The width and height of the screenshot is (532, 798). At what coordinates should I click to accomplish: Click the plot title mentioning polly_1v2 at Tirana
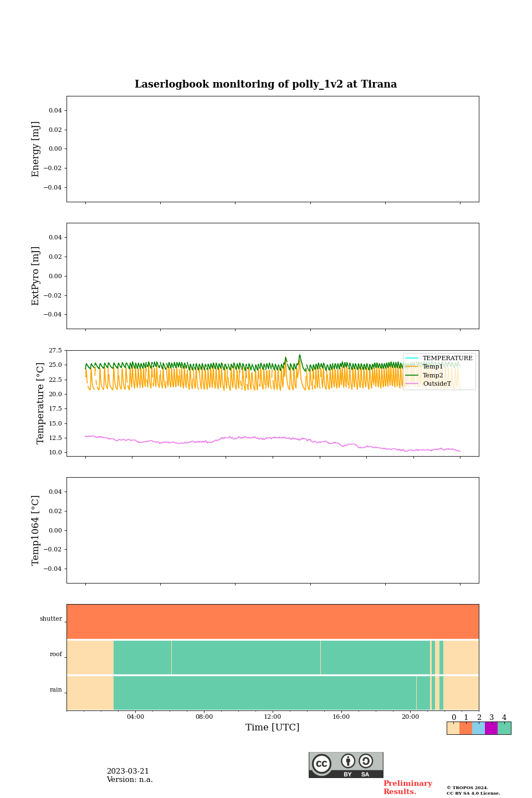[266, 84]
